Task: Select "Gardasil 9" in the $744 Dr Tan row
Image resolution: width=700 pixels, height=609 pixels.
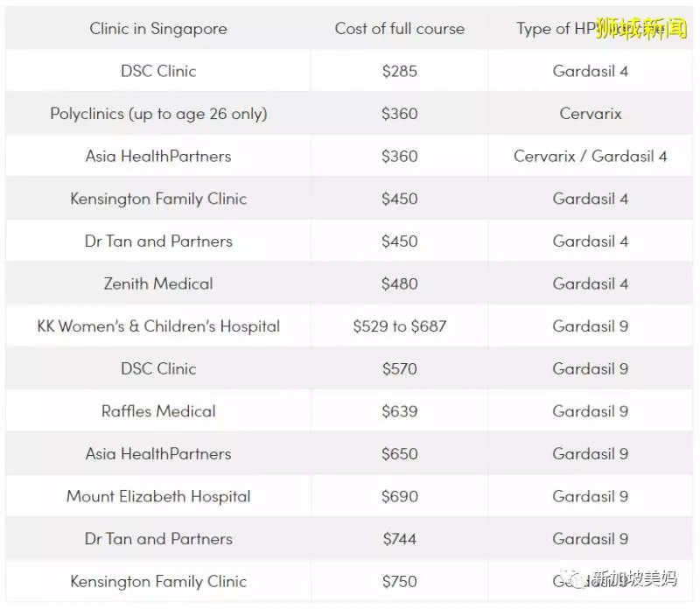Action: pos(590,539)
